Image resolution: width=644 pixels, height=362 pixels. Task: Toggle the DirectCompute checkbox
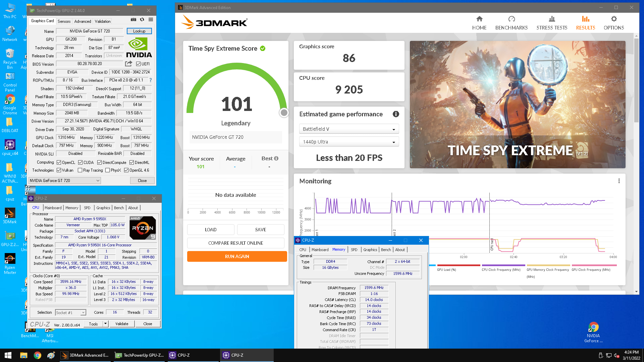pyautogui.click(x=99, y=163)
